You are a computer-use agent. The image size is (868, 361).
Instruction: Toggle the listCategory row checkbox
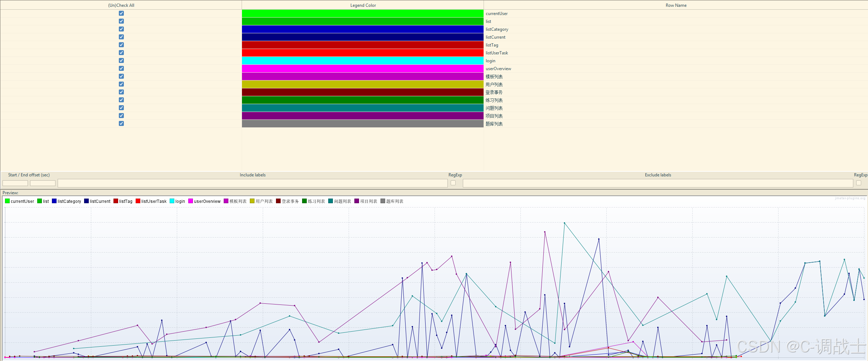(121, 29)
